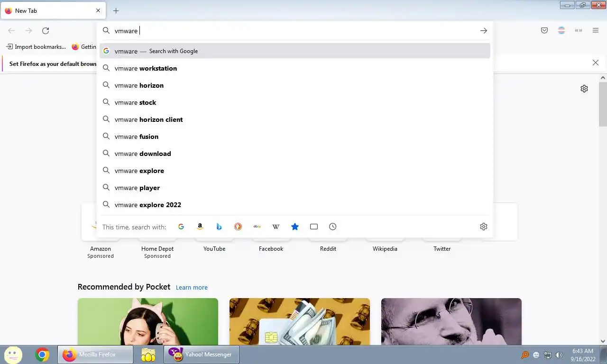
Task: Open the Getting Started bookmark
Action: coord(84,47)
